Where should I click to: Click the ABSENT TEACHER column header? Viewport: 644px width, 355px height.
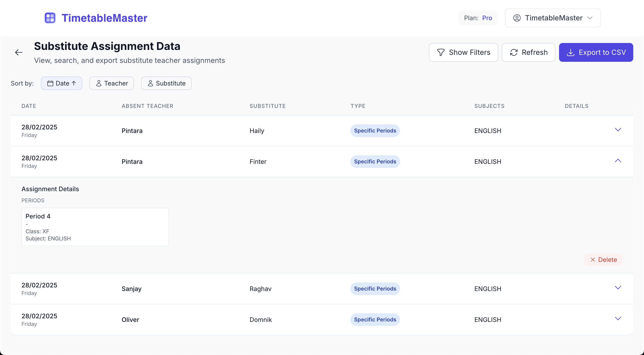tap(148, 106)
